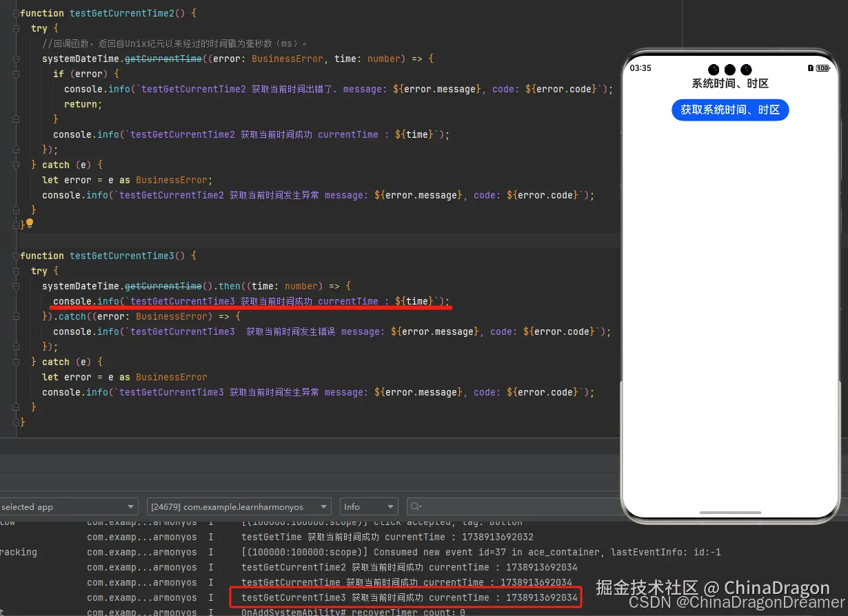Screen dimensions: 848x616
Task: Open the com.example.learnharmonyos process dropdown
Action: (x=239, y=506)
